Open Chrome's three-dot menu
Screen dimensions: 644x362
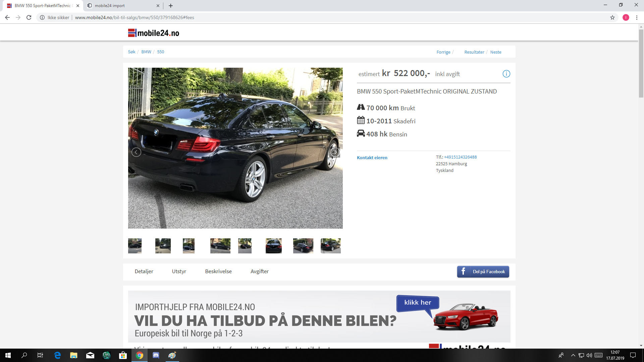[637, 17]
